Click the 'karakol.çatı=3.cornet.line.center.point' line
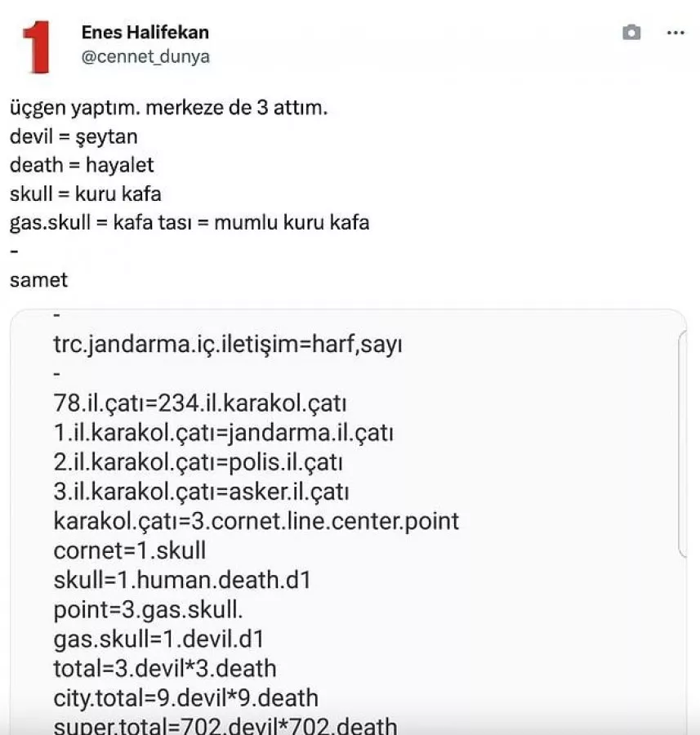The image size is (700, 735). (x=256, y=521)
